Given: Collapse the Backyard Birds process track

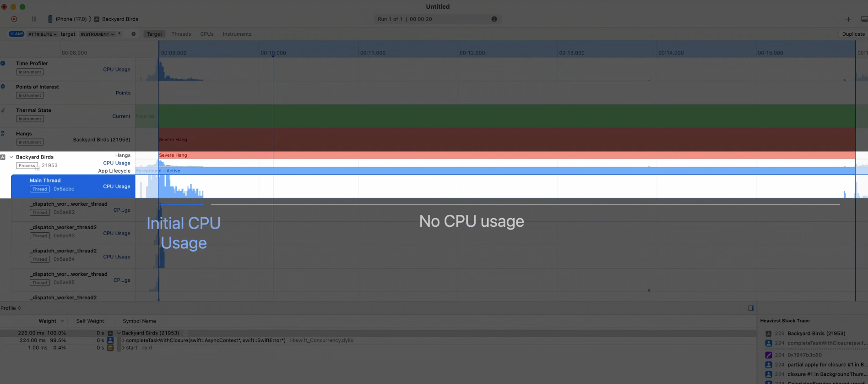Looking at the screenshot, I should pos(11,157).
